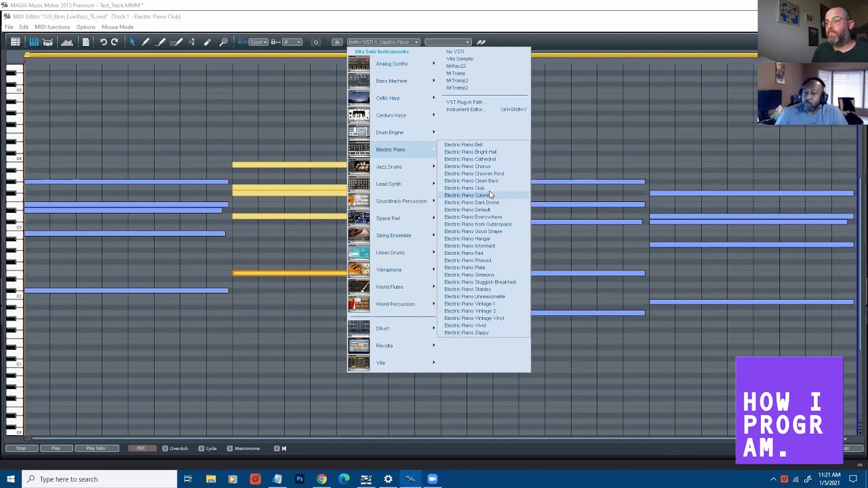Image resolution: width=868 pixels, height=488 pixels.
Task: Click the Stop button
Action: [20, 448]
